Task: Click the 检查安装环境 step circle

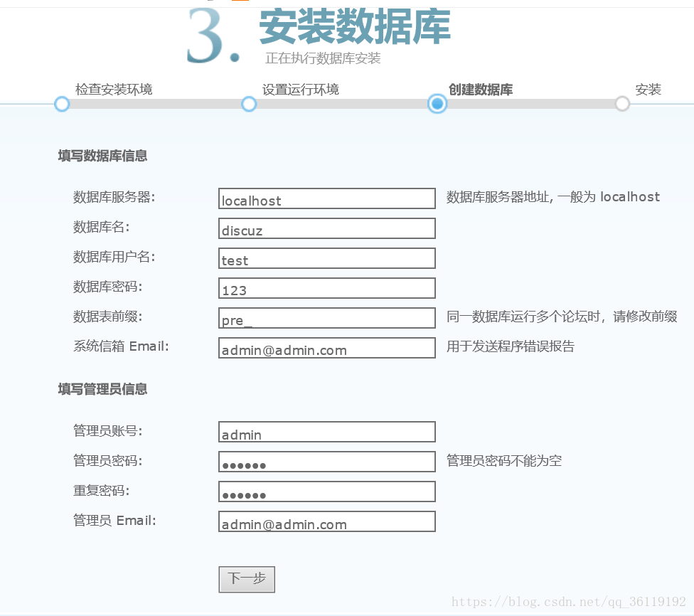Action: coord(62,104)
